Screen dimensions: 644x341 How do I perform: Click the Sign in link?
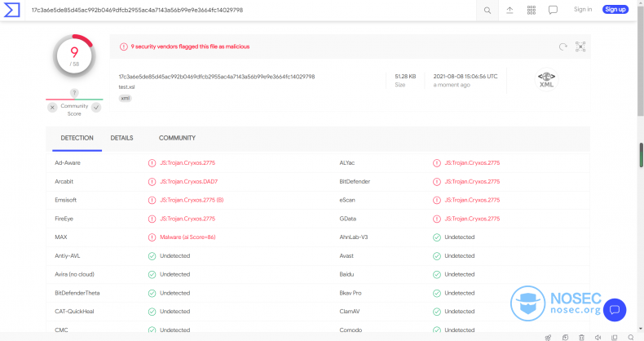[583, 9]
